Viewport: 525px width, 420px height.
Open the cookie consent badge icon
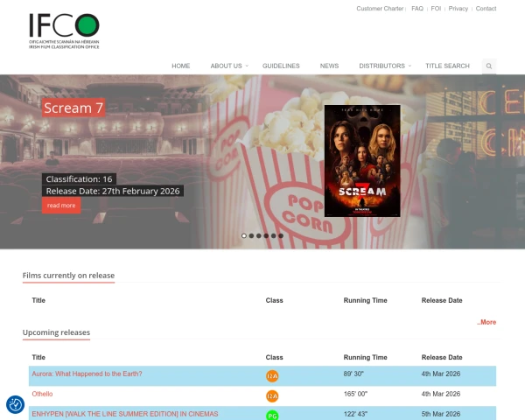click(x=16, y=404)
